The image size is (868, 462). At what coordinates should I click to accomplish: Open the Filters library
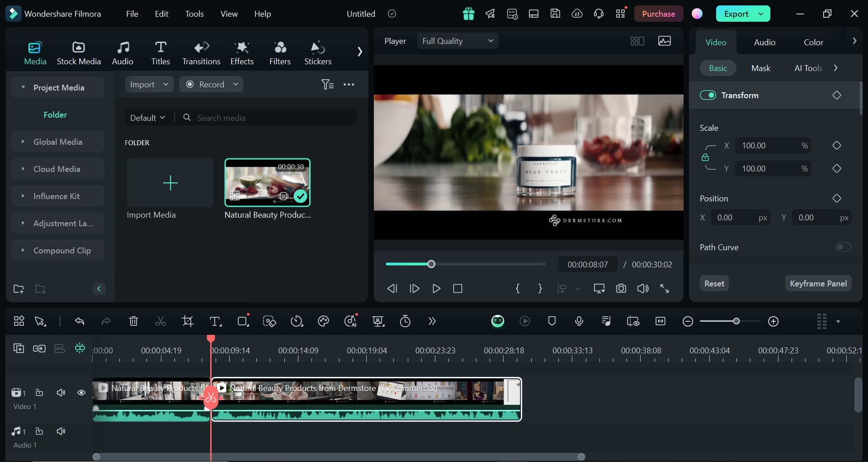coord(280,53)
